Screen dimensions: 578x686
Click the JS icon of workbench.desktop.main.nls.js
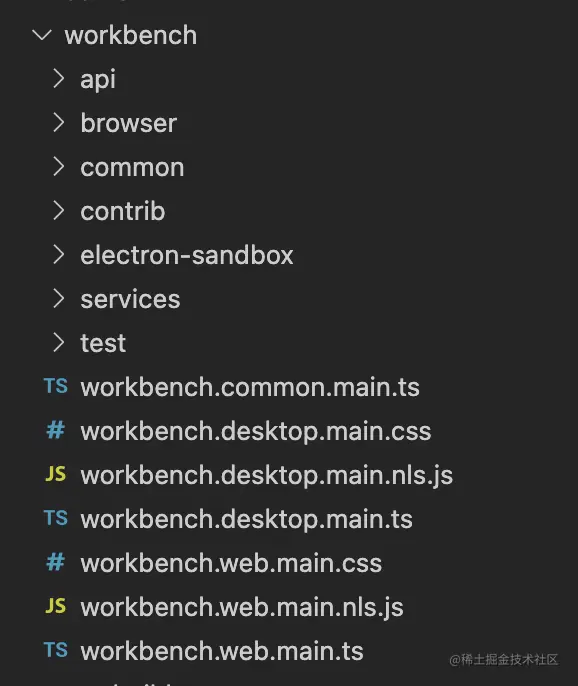(x=56, y=474)
